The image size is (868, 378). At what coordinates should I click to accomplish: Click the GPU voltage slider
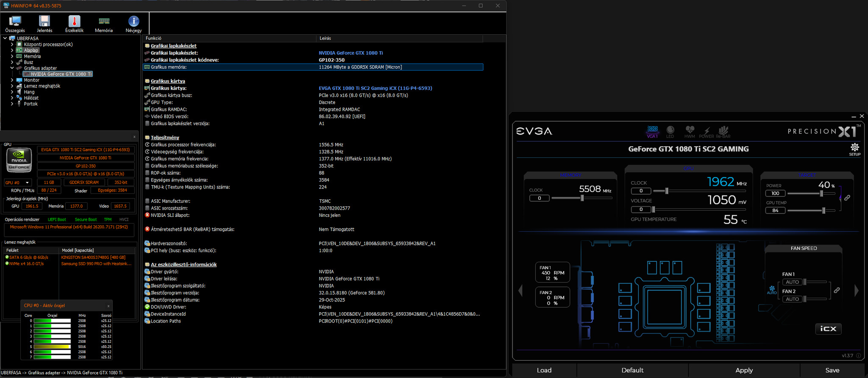tap(699, 209)
